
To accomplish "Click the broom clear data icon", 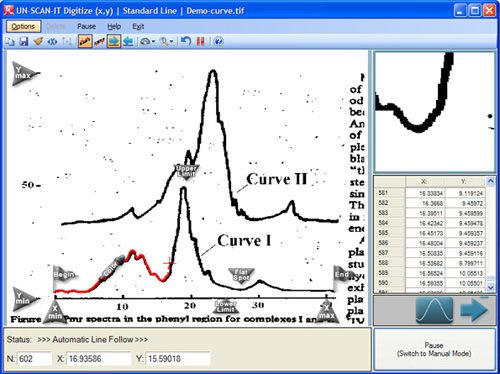I will click(x=38, y=42).
